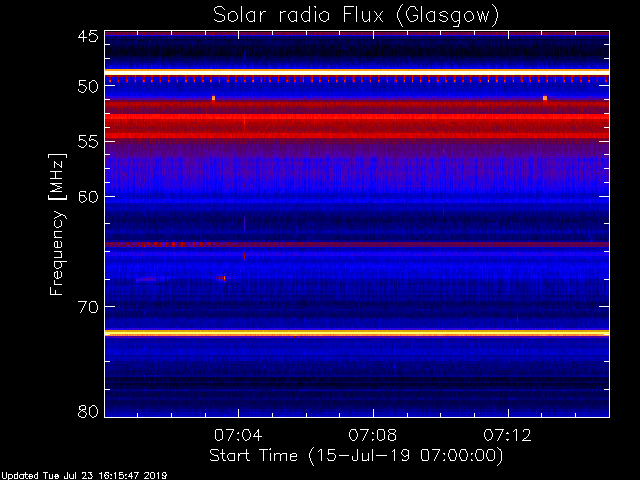Select the "Start Time (15-Jul-19 07:00:00)" label

coord(356,456)
